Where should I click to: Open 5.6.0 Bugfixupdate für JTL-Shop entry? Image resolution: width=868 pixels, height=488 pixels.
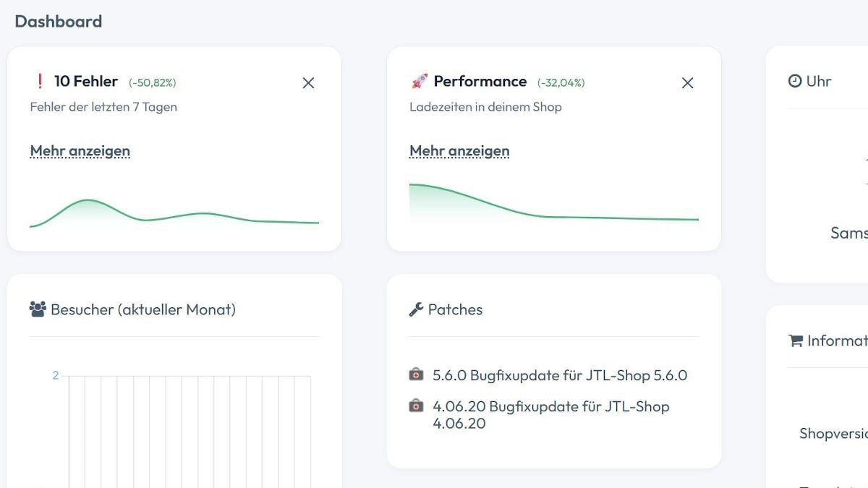(560, 375)
